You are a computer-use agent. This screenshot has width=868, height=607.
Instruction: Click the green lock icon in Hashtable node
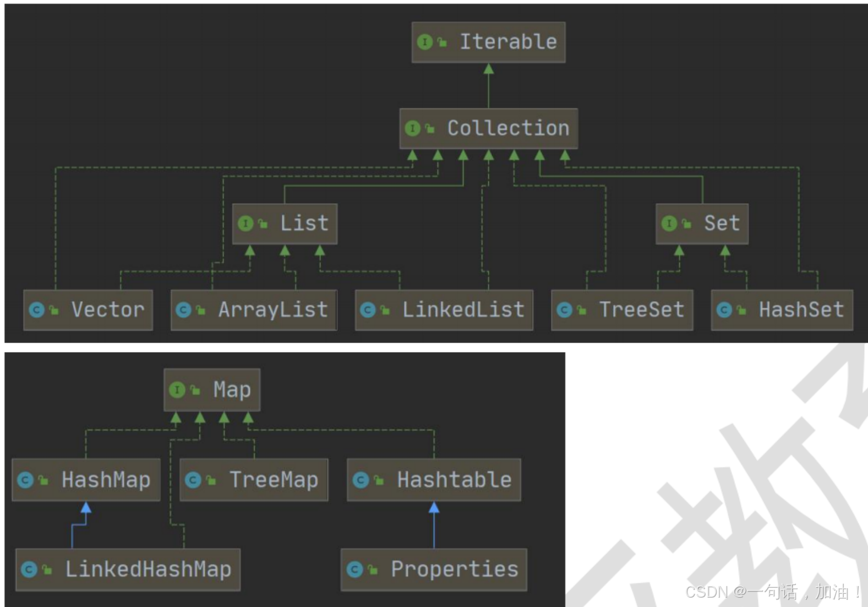[x=378, y=480]
